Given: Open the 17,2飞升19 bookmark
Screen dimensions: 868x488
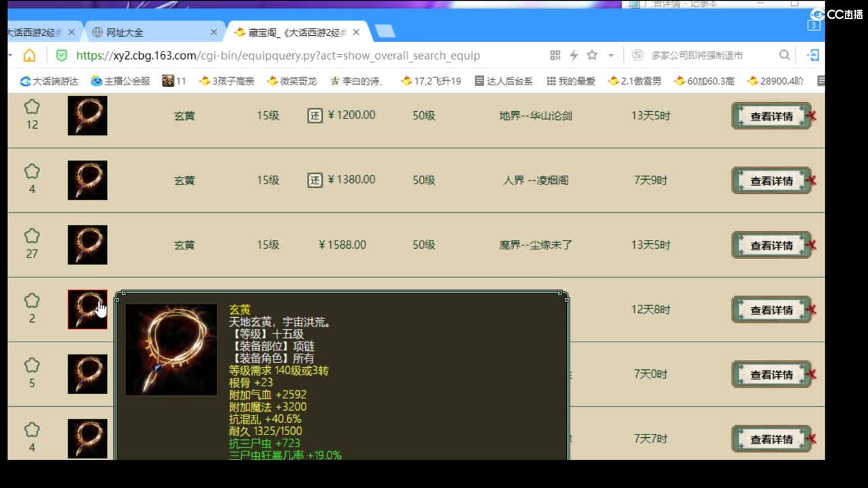Looking at the screenshot, I should (x=431, y=81).
